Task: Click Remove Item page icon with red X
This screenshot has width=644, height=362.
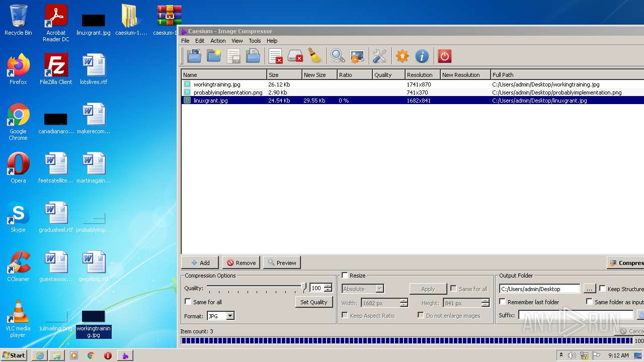Action: [x=275, y=56]
